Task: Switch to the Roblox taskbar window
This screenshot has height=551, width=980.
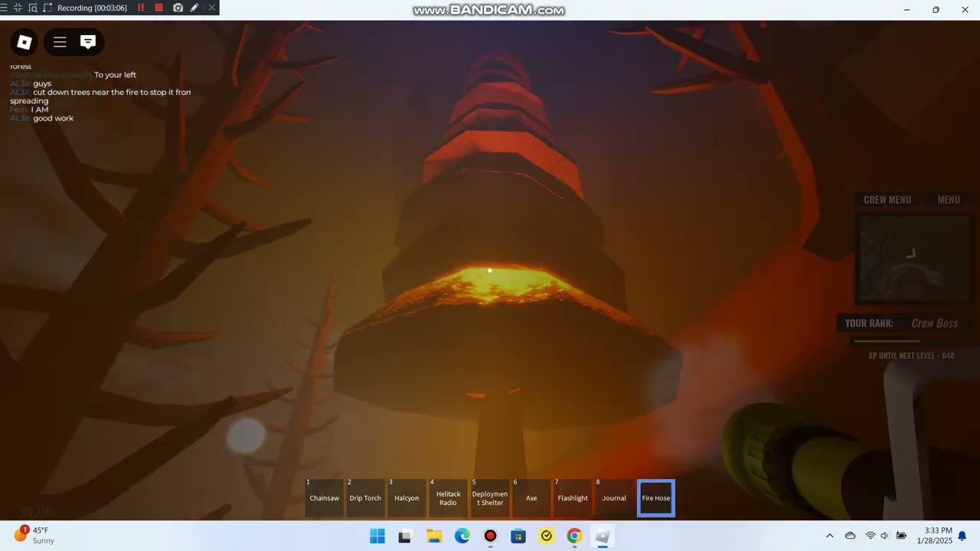Action: click(603, 536)
